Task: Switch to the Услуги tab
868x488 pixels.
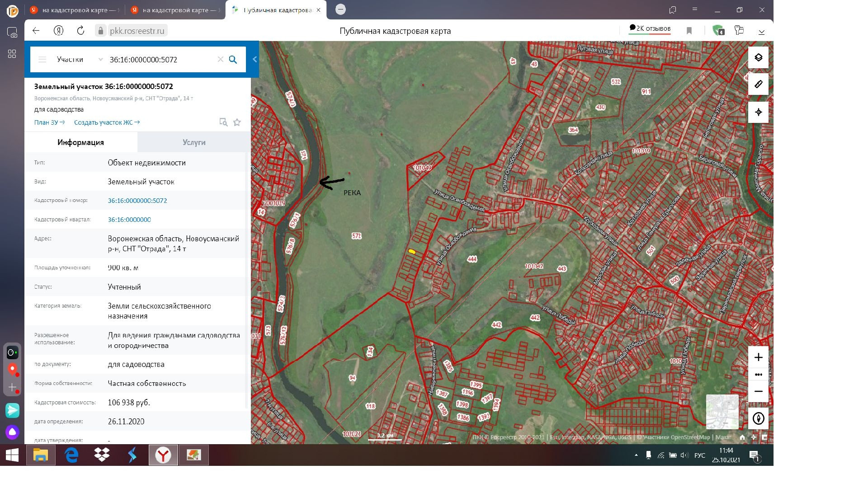Action: [x=194, y=142]
